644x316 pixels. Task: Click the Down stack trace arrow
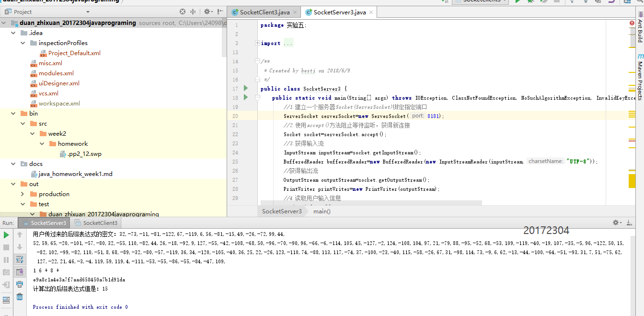tap(20, 247)
